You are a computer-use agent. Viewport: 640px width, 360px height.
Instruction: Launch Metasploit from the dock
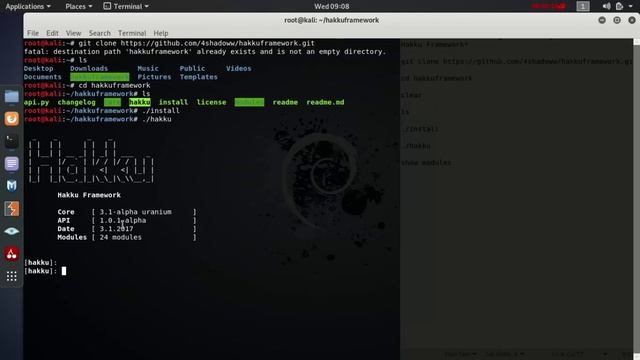point(11,186)
